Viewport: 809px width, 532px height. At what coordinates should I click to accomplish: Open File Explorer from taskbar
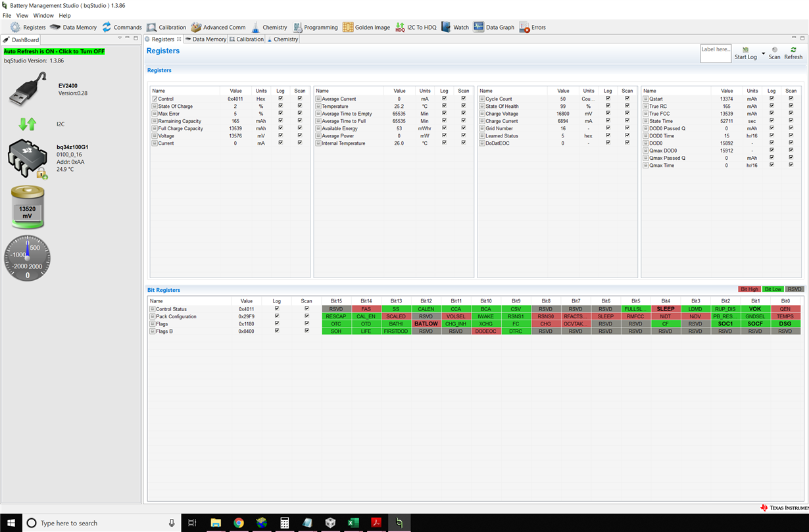pyautogui.click(x=215, y=523)
